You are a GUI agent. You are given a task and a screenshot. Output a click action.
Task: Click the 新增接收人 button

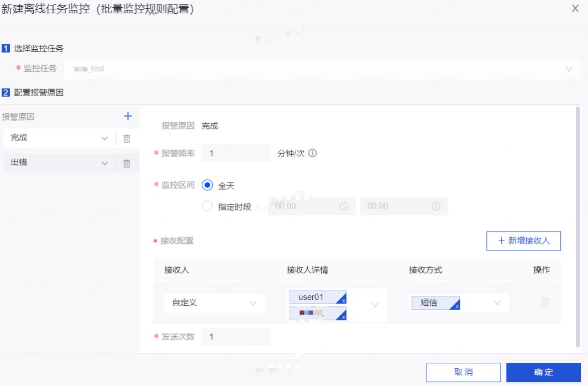click(523, 241)
